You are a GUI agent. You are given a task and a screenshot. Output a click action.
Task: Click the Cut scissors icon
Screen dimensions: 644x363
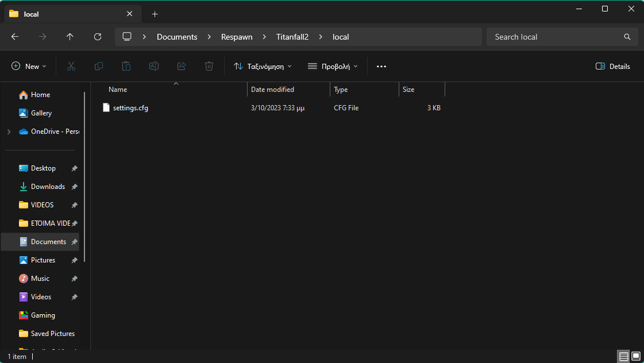[71, 67]
